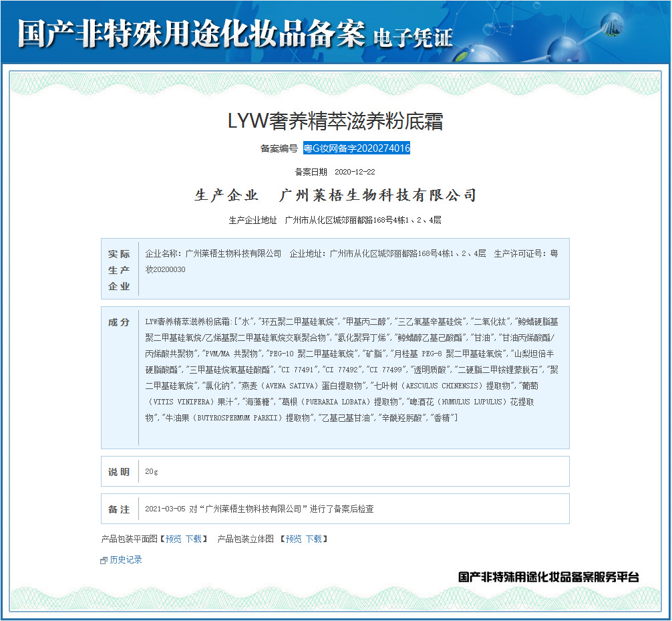Download the 产品包装平面图 file
The image size is (672, 621).
pyautogui.click(x=193, y=539)
